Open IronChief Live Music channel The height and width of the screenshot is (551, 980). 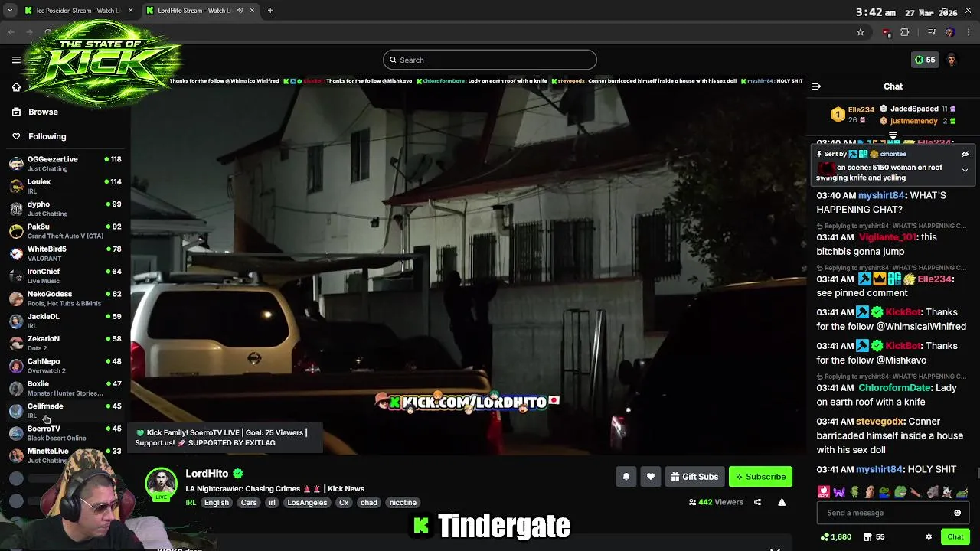(65, 275)
